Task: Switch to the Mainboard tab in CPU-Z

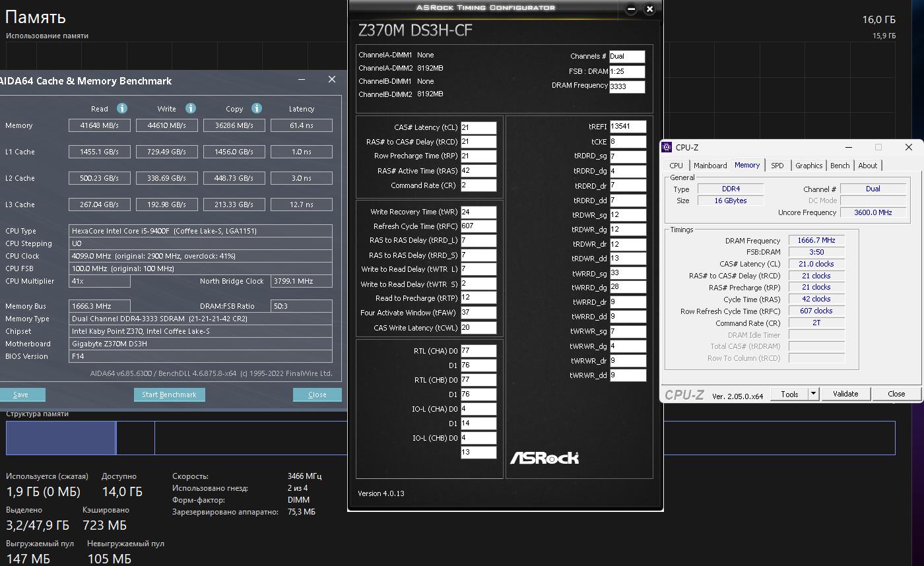Action: coord(710,166)
